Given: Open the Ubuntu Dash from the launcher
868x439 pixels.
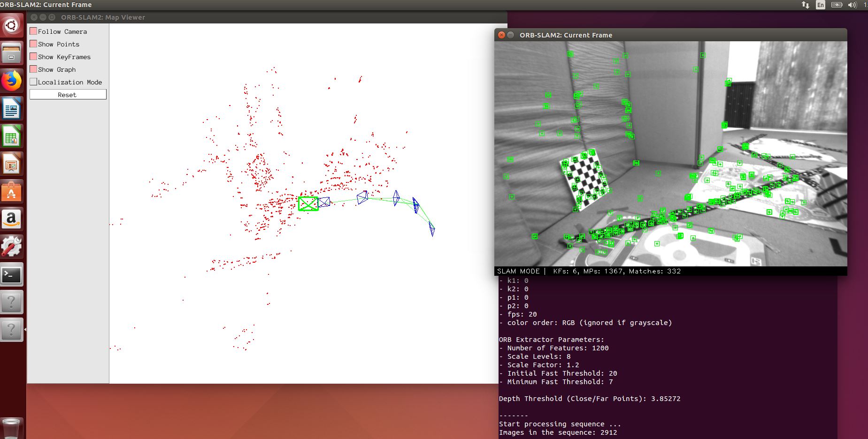Looking at the screenshot, I should tap(11, 24).
